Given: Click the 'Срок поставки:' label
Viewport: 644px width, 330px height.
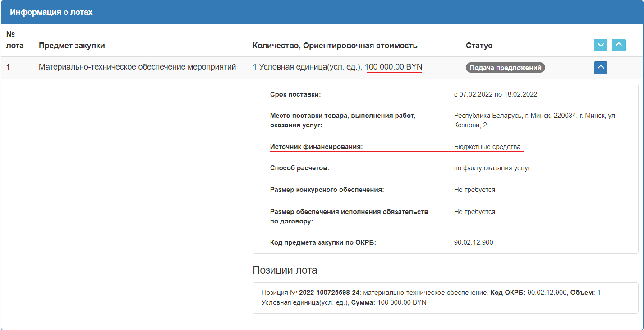Looking at the screenshot, I should click(x=295, y=94).
